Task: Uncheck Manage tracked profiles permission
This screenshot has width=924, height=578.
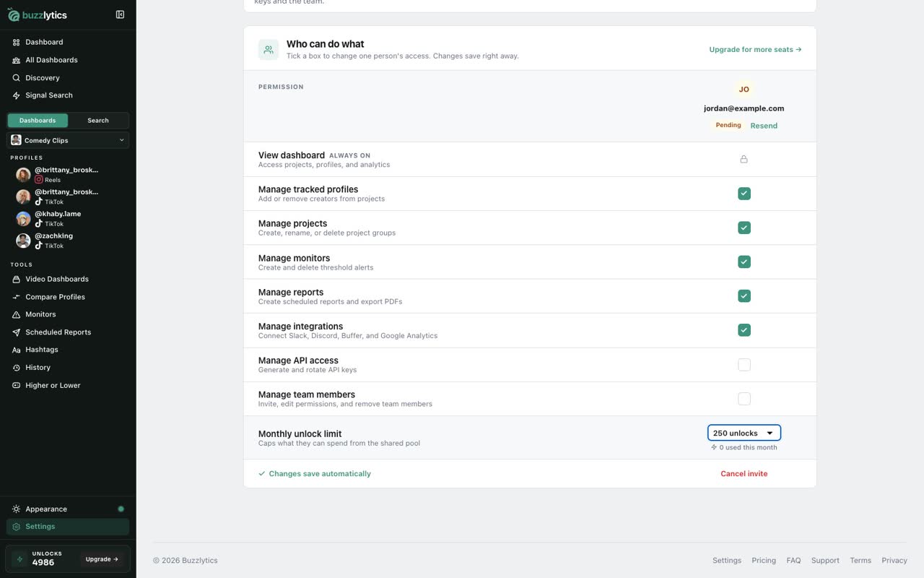Action: pyautogui.click(x=744, y=194)
